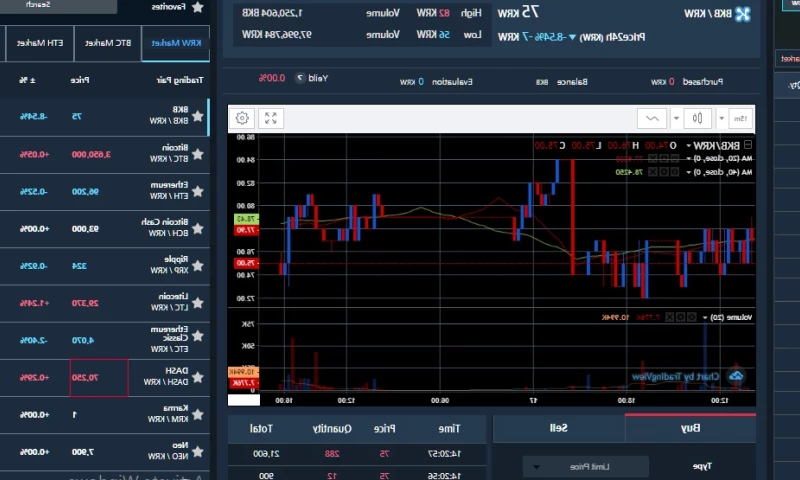Star the Litecoin LTC / KRW pair

pyautogui.click(x=198, y=302)
